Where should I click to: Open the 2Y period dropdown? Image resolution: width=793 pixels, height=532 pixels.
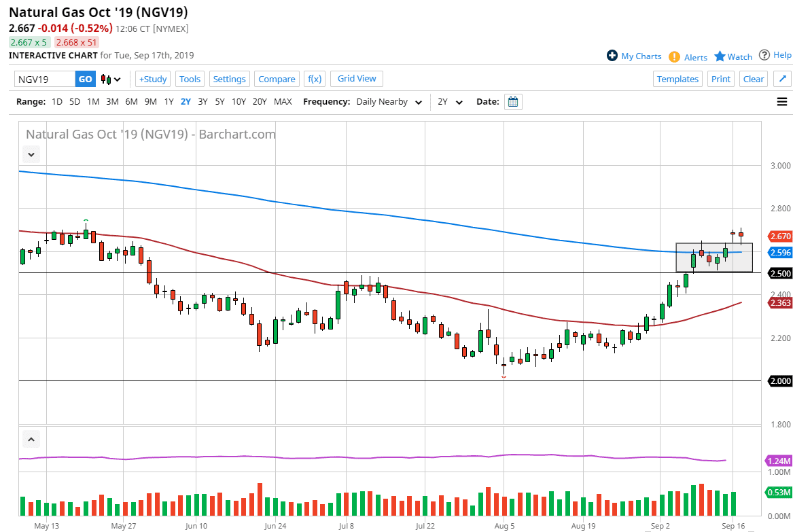[450, 102]
